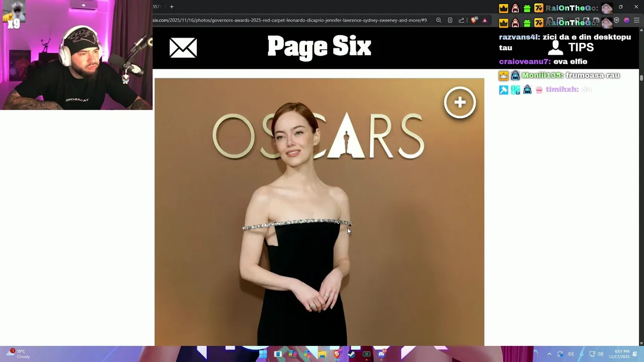This screenshot has height=362, width=644.
Task: Open the browser hamburger menu
Action: coord(636,21)
